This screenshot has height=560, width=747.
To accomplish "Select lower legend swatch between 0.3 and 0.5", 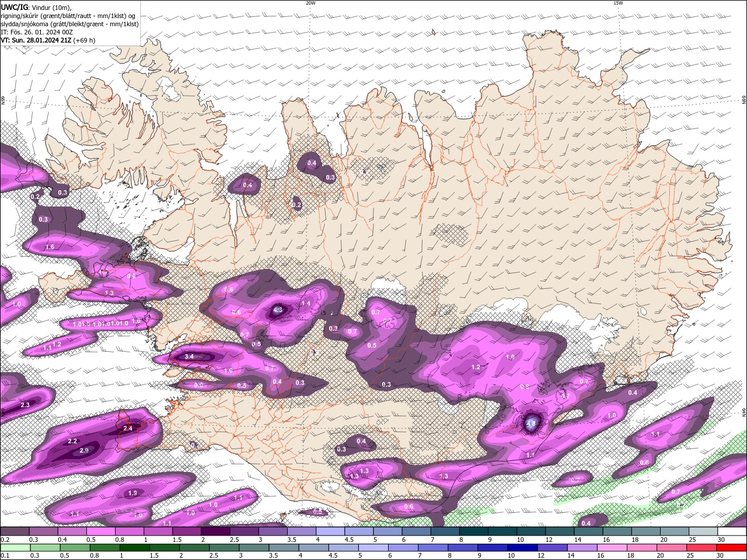I will pos(44,548).
